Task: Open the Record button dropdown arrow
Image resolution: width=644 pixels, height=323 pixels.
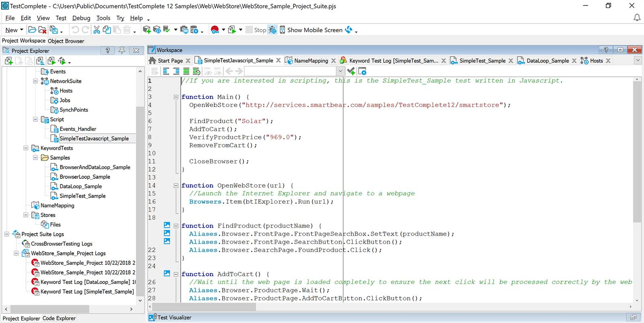Action: (223, 30)
